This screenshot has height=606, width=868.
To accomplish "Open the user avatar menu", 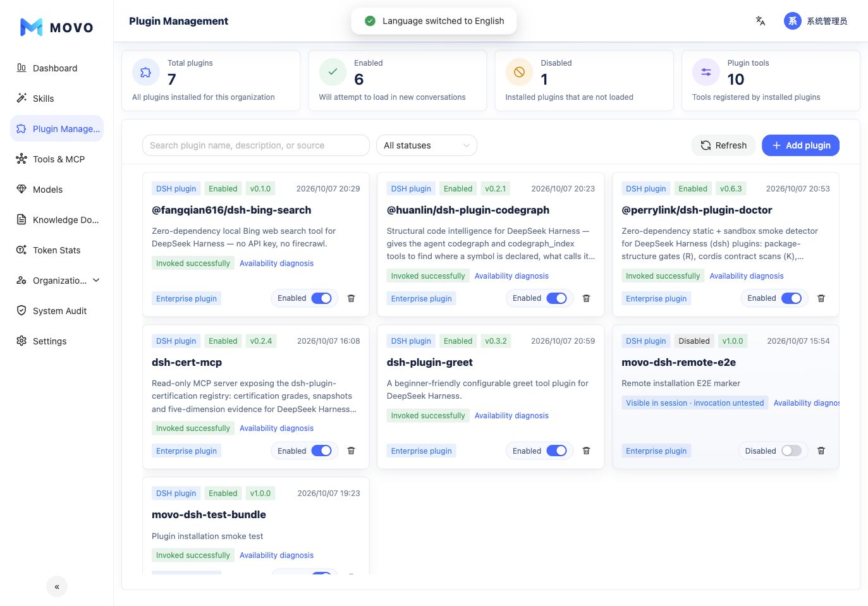I will (816, 21).
